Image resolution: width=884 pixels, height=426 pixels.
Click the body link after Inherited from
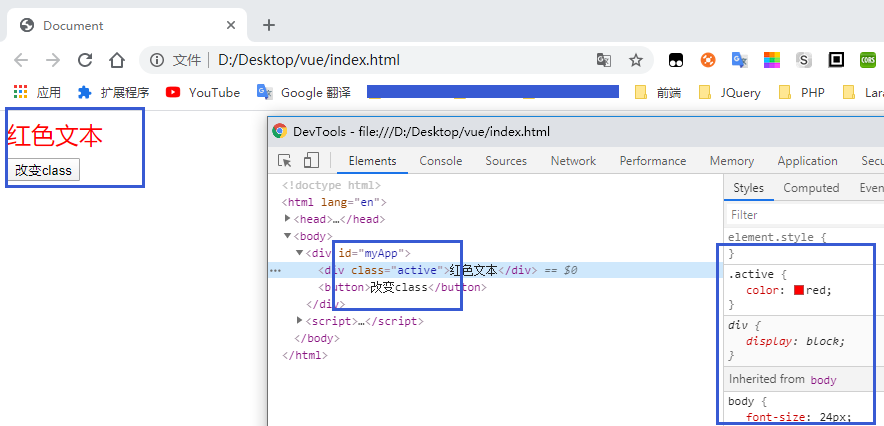click(x=824, y=380)
